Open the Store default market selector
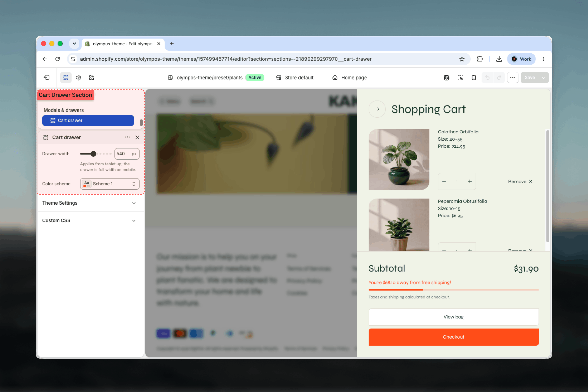The width and height of the screenshot is (588, 392). coord(295,77)
